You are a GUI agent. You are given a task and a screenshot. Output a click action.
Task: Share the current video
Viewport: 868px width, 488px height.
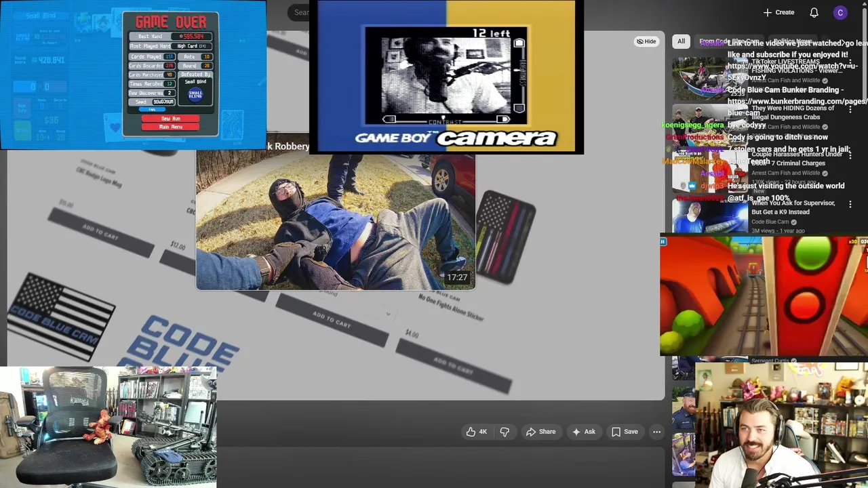pyautogui.click(x=540, y=432)
